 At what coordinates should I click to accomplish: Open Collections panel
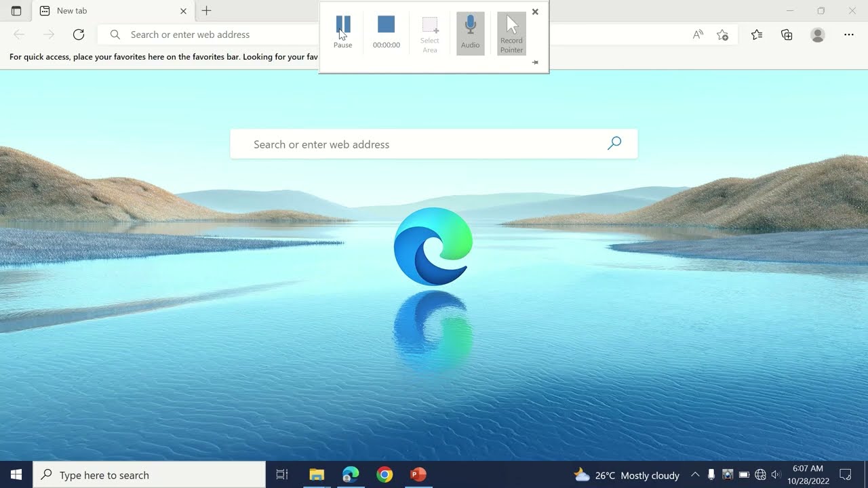tap(787, 35)
